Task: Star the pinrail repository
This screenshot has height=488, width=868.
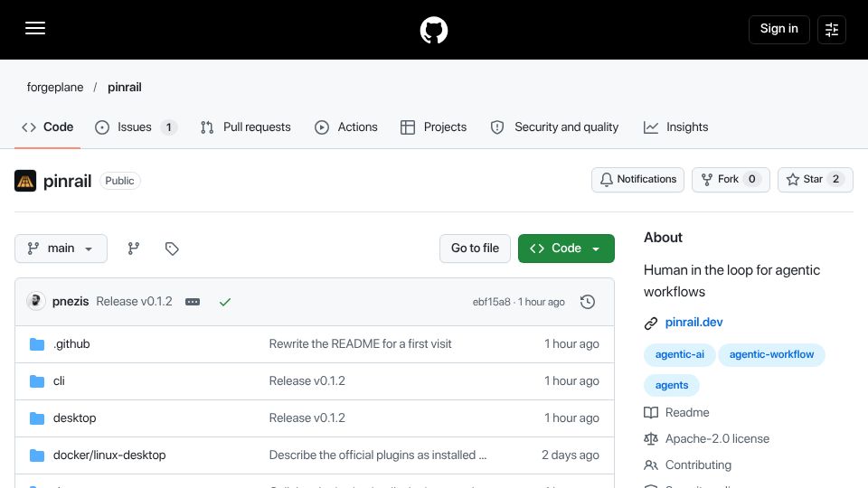Action: click(x=816, y=179)
